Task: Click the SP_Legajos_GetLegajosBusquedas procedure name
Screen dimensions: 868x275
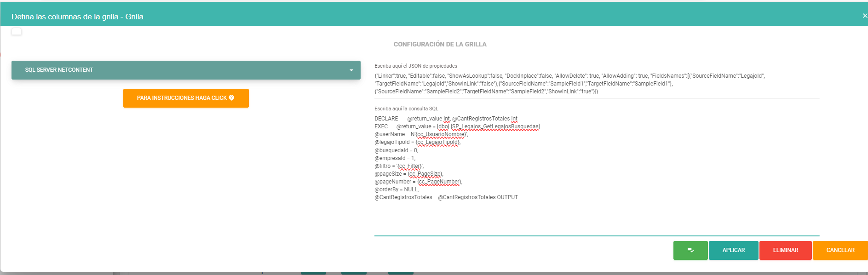Action: click(495, 126)
